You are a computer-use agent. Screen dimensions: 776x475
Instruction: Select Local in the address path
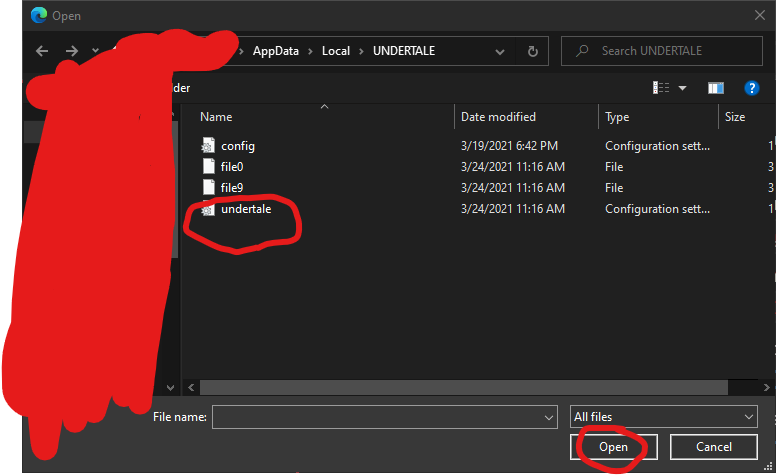pos(336,51)
